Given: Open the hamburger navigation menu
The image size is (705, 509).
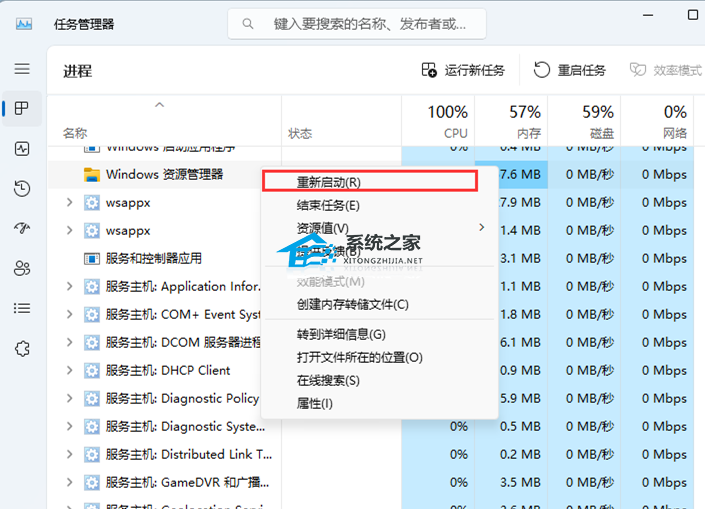Looking at the screenshot, I should (22, 69).
